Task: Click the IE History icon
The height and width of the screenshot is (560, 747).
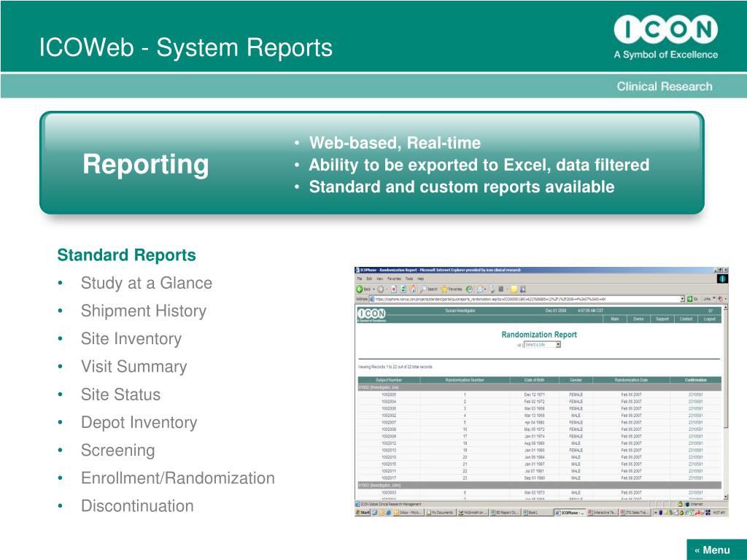Action: coord(469,289)
